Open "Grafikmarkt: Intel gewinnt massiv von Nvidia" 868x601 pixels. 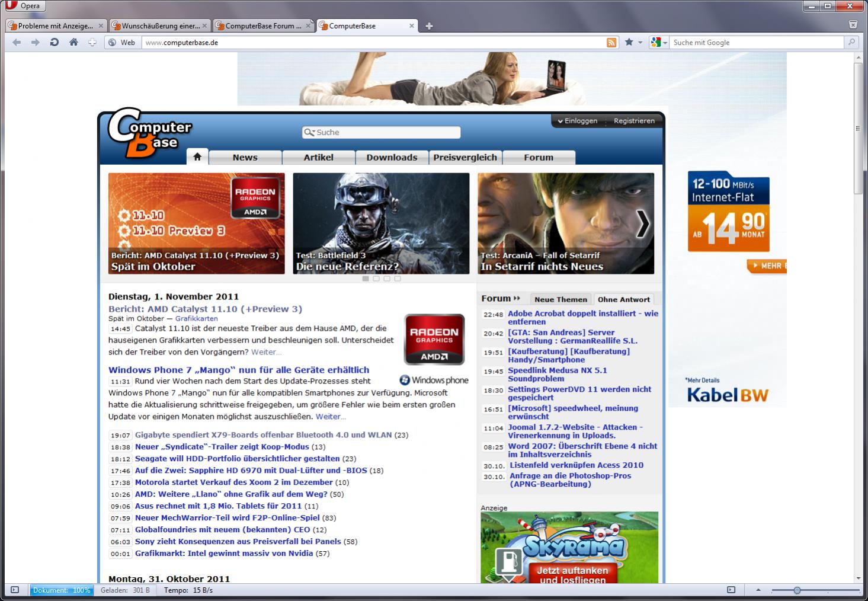(x=224, y=554)
